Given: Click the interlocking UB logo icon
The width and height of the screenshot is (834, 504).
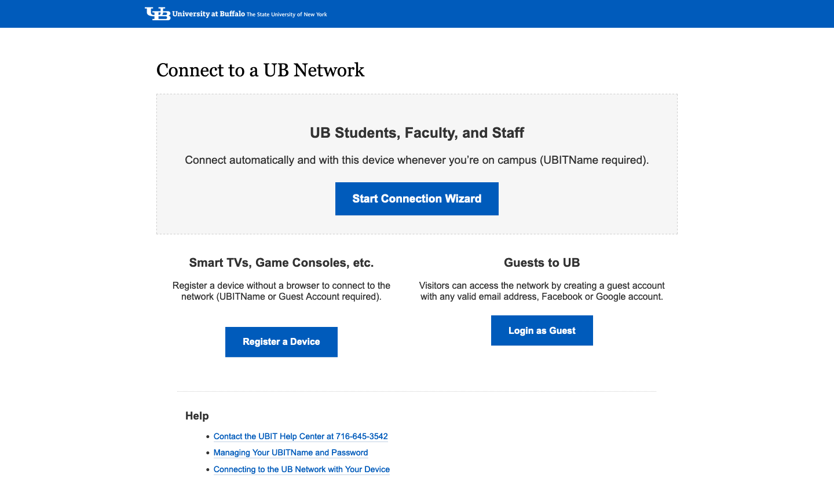Looking at the screenshot, I should 157,14.
